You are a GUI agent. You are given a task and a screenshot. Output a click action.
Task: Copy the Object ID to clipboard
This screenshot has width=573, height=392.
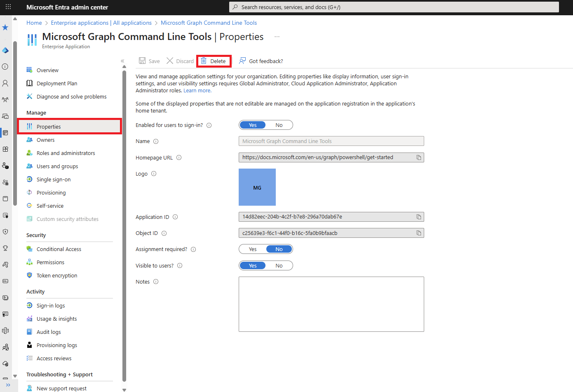pos(419,233)
